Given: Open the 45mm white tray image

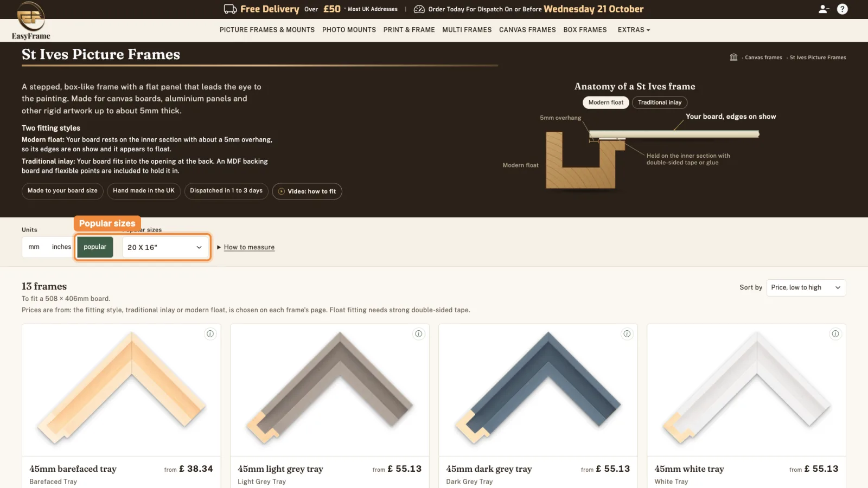Looking at the screenshot, I should pos(746,390).
